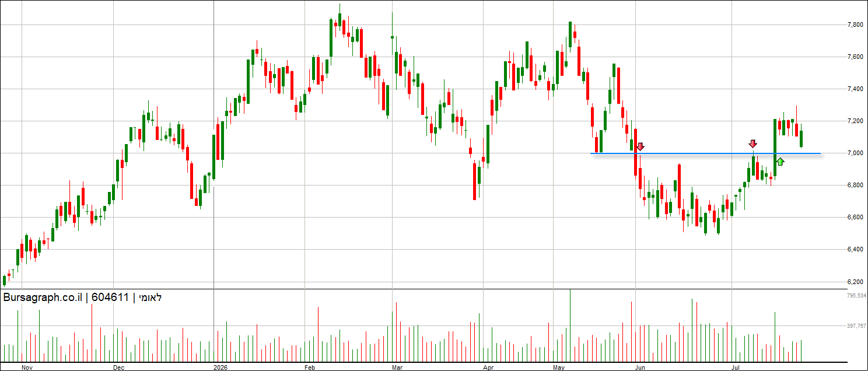
Task: Click the Apr label on time axis
Action: click(488, 367)
